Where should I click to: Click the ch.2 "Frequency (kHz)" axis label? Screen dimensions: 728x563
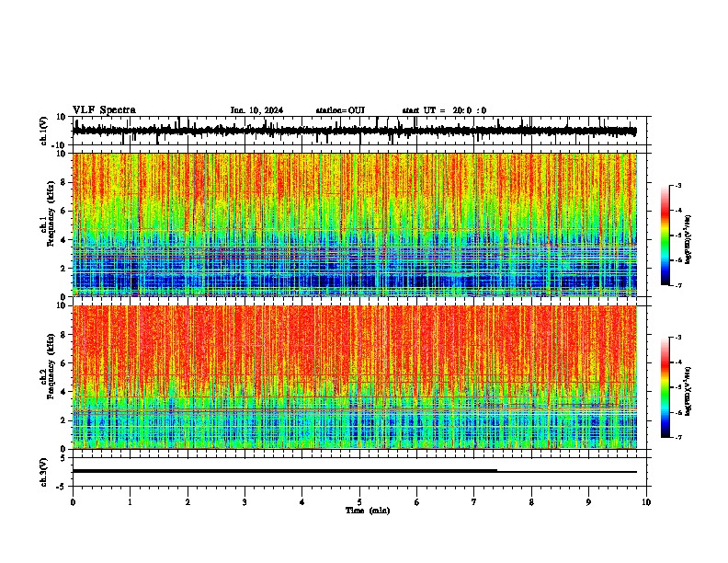point(51,366)
